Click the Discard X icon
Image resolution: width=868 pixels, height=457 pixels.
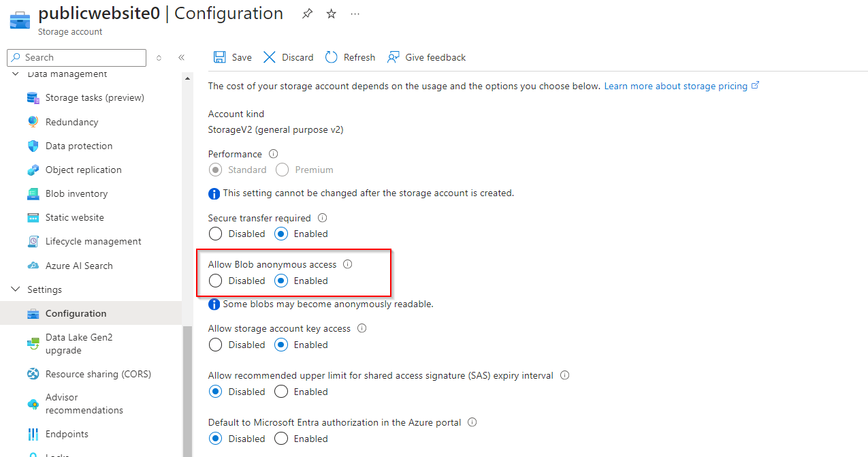270,57
